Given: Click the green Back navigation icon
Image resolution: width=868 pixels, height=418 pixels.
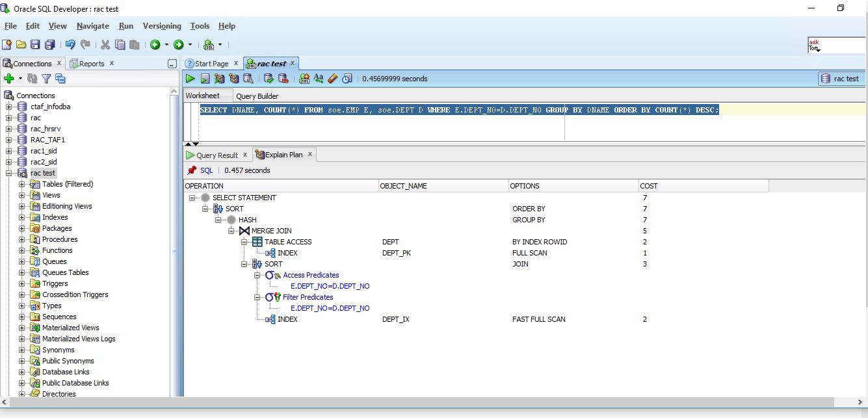Looking at the screenshot, I should point(155,45).
